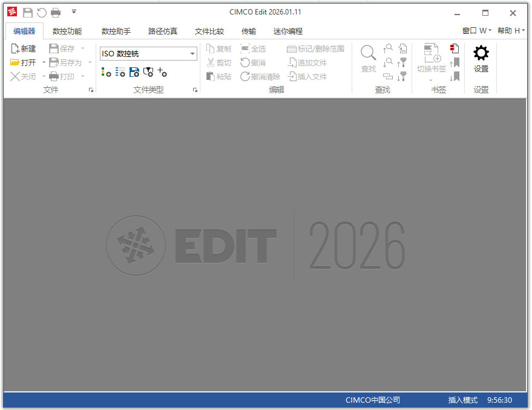Click the previous tool change up icon
Screen dimensions: 532x410
point(402,62)
